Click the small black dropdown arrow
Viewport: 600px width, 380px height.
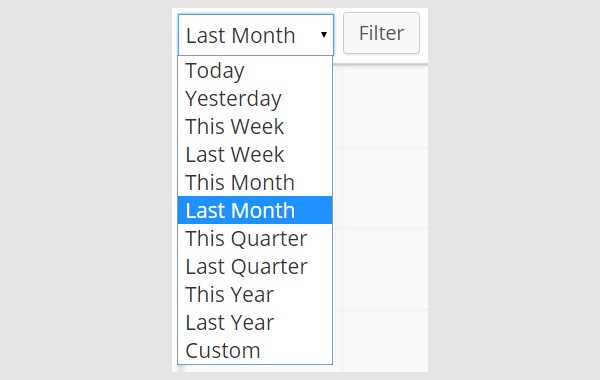324,35
